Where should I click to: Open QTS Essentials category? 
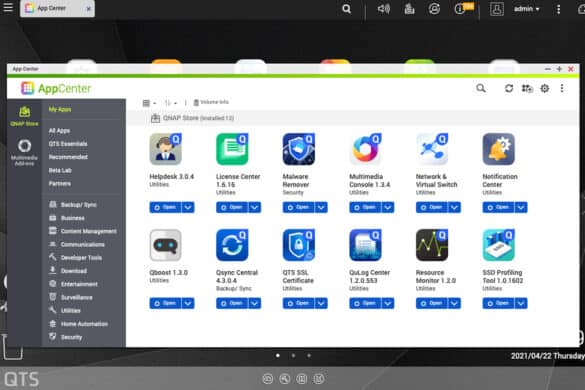pos(68,144)
